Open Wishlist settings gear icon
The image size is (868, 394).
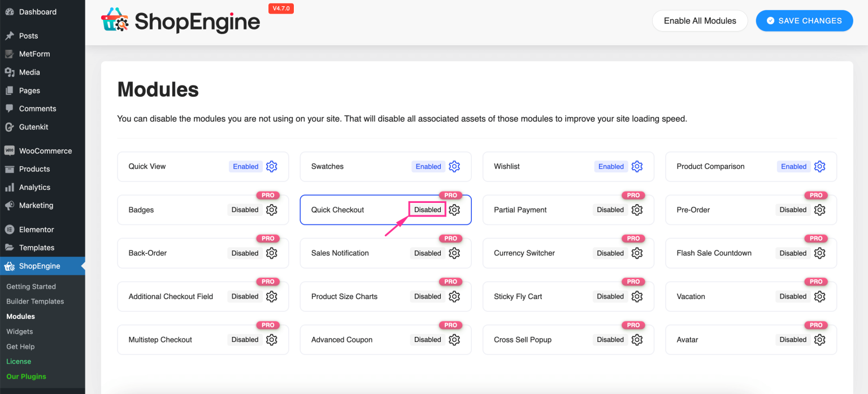pyautogui.click(x=637, y=166)
